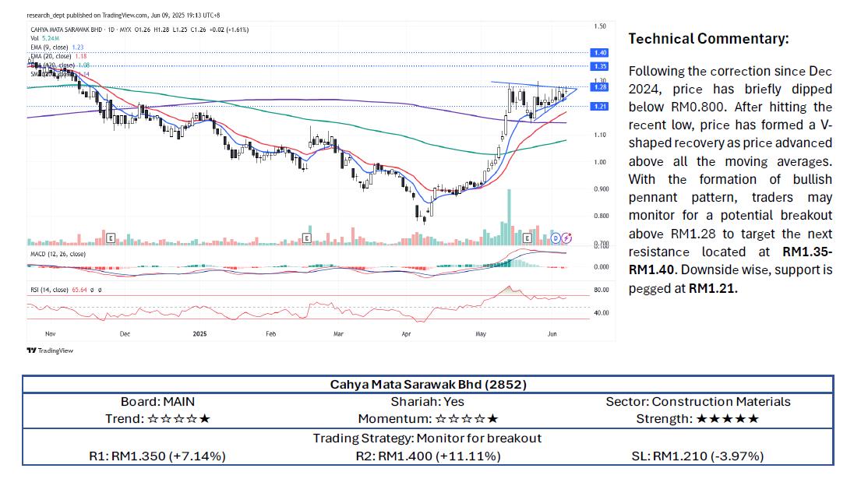Click the Dec label on the time axis
The width and height of the screenshot is (868, 486).
point(125,334)
